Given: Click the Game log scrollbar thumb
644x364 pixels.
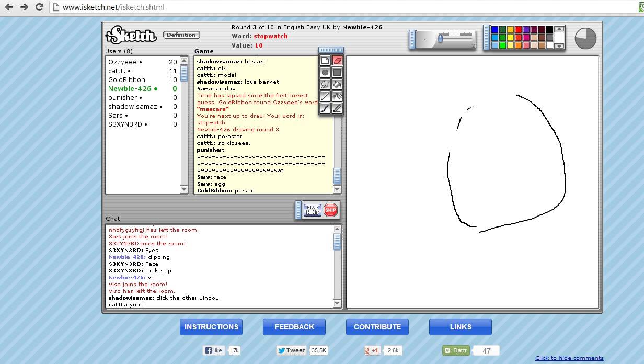Looking at the screenshot, I should tap(337, 176).
